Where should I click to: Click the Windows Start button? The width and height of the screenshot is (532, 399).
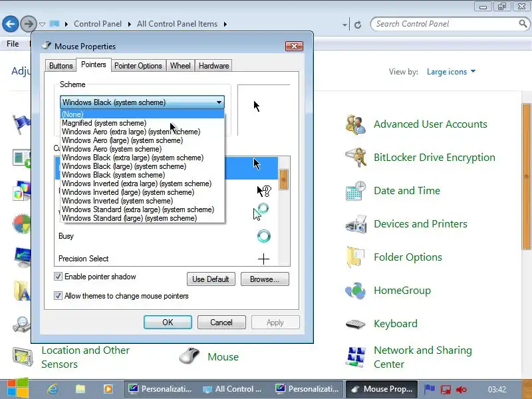pyautogui.click(x=17, y=388)
